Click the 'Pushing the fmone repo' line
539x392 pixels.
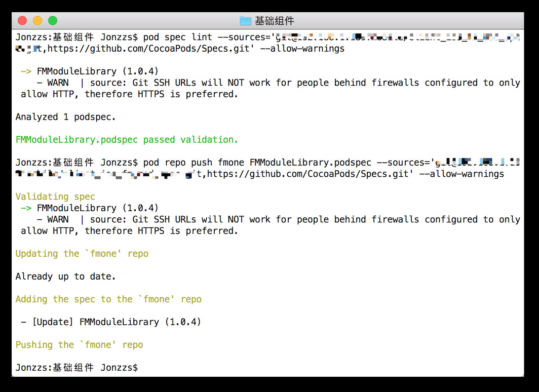pyautogui.click(x=79, y=345)
